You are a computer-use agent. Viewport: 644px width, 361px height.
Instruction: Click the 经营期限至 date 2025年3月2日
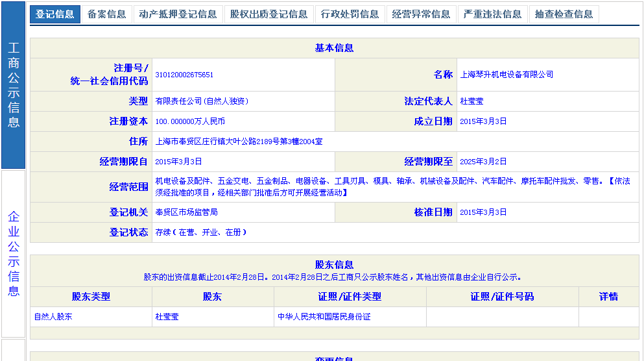point(483,162)
